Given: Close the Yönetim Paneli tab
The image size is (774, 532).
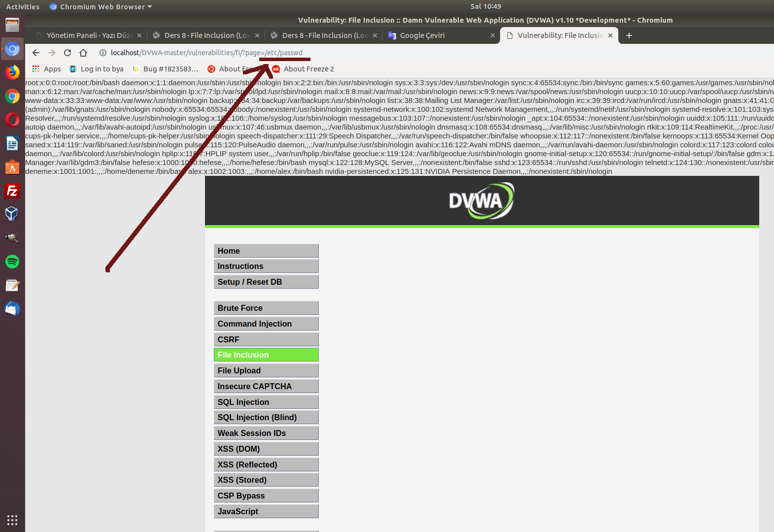Looking at the screenshot, I should 139,35.
